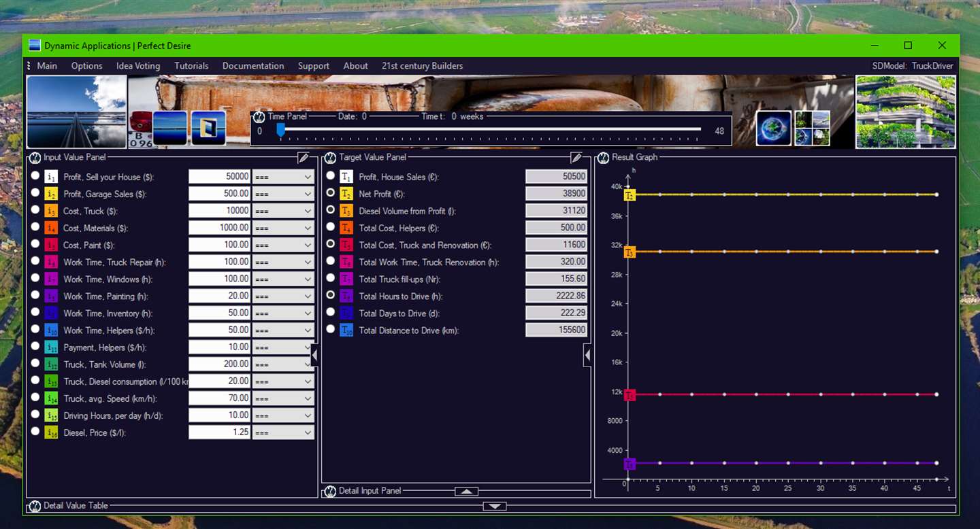Viewport: 980px width, 529px height.
Task: Open the dropdown for Work Time, Windows
Action: click(283, 279)
